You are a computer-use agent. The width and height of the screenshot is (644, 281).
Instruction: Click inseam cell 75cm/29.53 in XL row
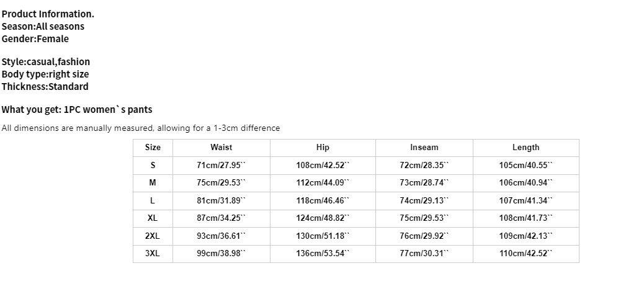(x=424, y=218)
